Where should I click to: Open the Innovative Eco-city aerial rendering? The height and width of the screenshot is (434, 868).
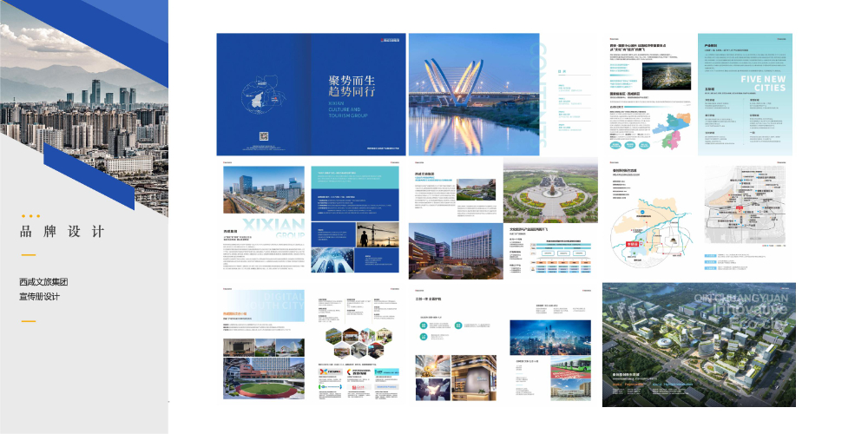tap(699, 345)
